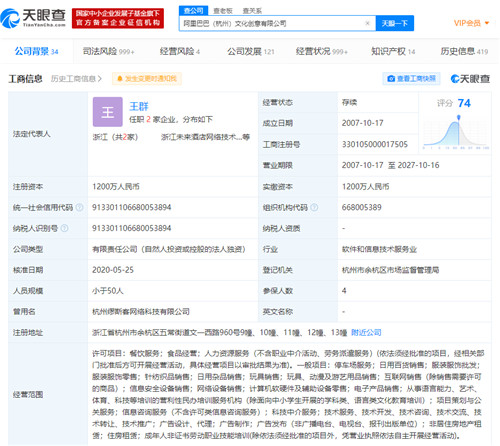
Task: Expand 历史工商信息 chevron link
Action: tap(76, 79)
